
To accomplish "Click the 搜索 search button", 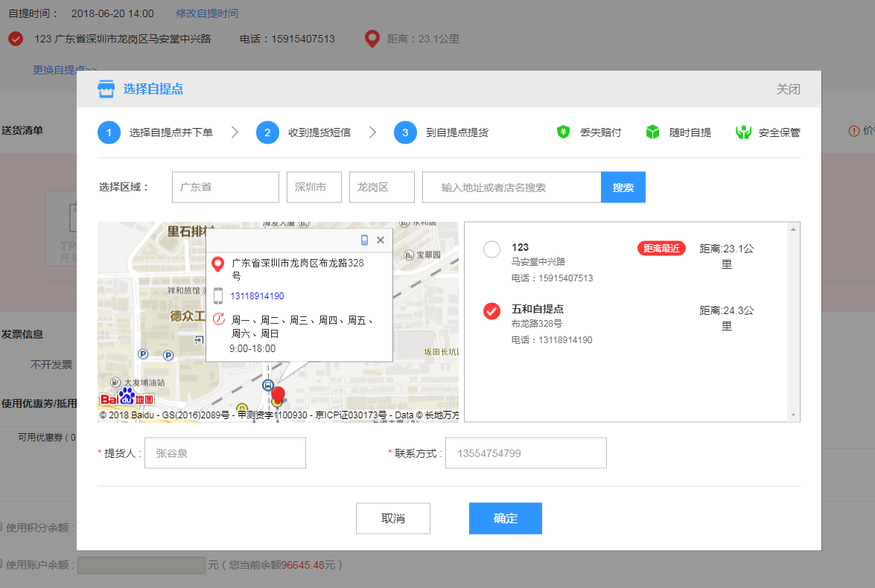I will click(623, 188).
